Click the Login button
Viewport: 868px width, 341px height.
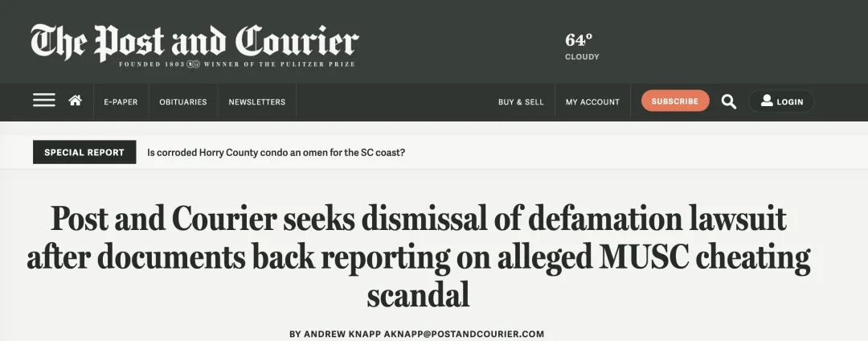point(781,101)
